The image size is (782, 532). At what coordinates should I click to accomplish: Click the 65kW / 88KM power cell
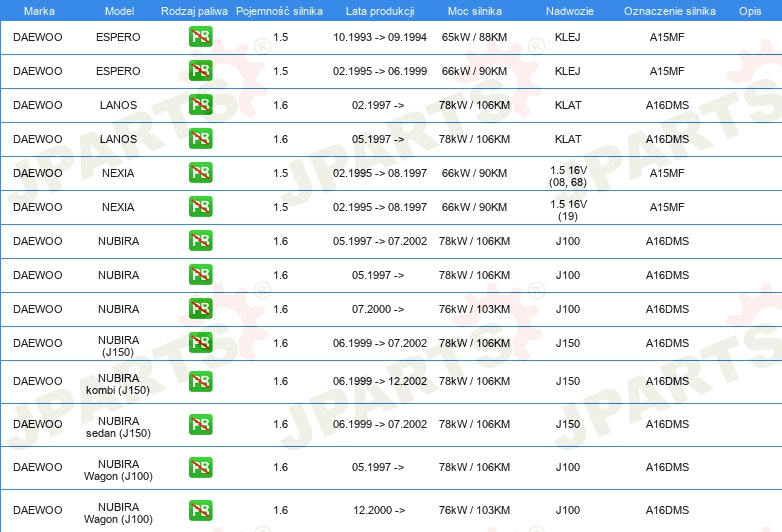(x=474, y=37)
